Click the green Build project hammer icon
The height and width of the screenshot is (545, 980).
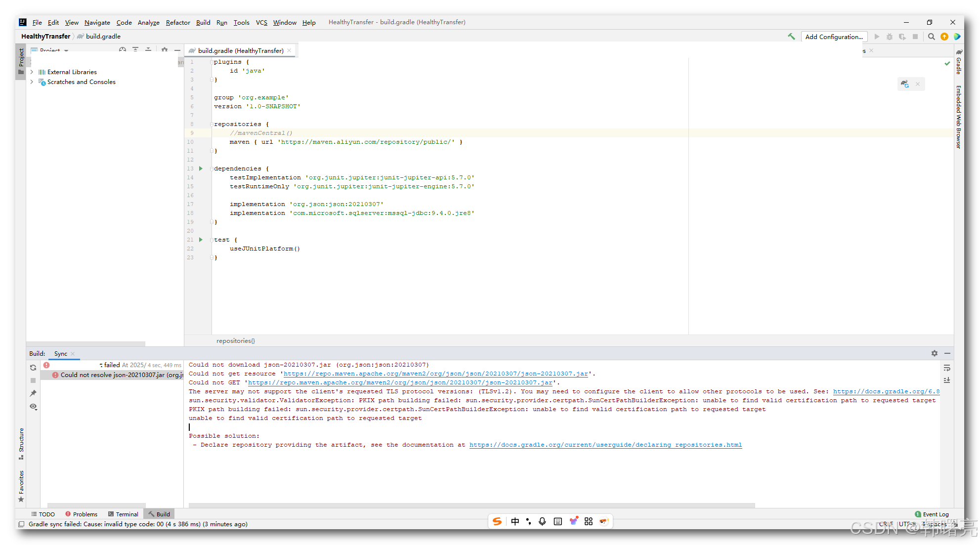791,37
